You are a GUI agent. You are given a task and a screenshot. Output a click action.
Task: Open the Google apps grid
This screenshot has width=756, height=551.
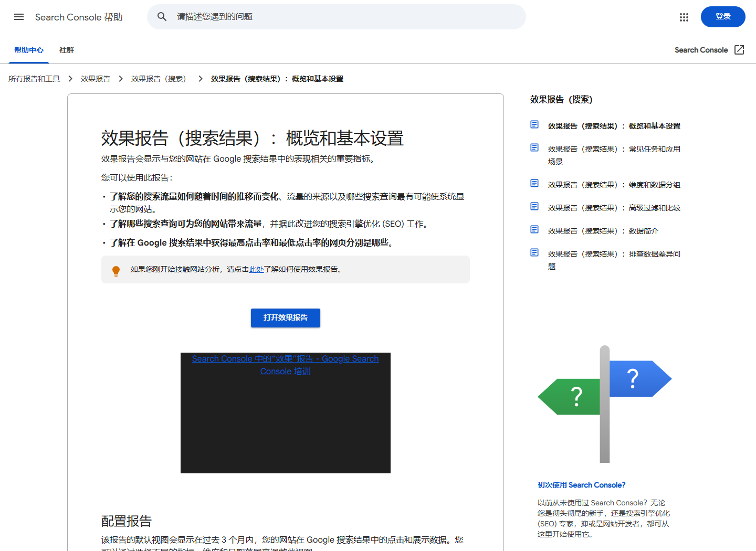[684, 17]
